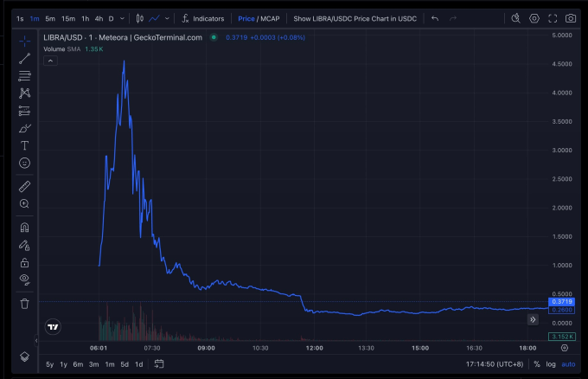The image size is (588, 379).
Task: Set range to 5d
Action: pyautogui.click(x=125, y=364)
